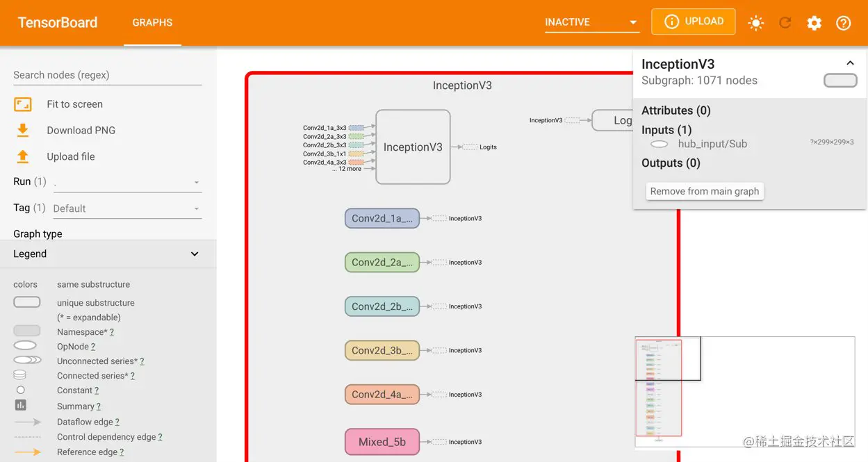The image size is (868, 462).
Task: Click the graph minimap overview
Action: point(744,393)
